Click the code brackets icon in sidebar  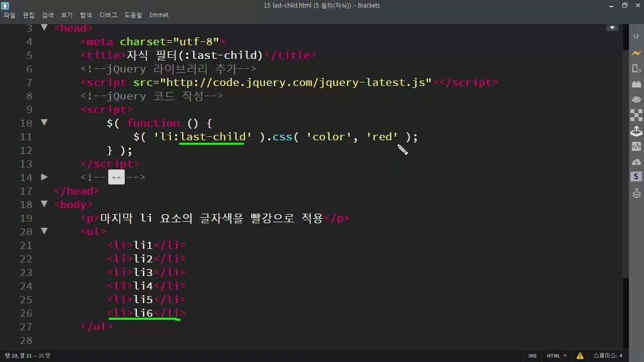pyautogui.click(x=636, y=146)
